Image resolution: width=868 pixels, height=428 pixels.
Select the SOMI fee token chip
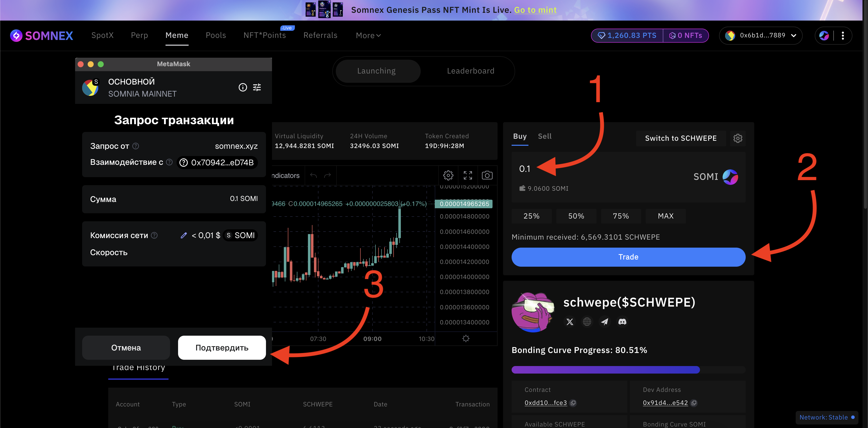point(240,236)
